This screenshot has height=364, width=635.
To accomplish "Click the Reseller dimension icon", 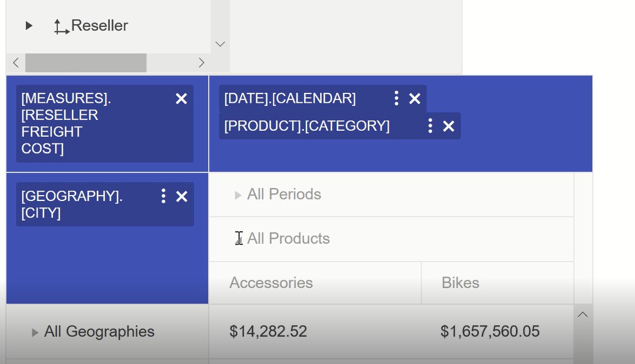I will click(x=61, y=27).
